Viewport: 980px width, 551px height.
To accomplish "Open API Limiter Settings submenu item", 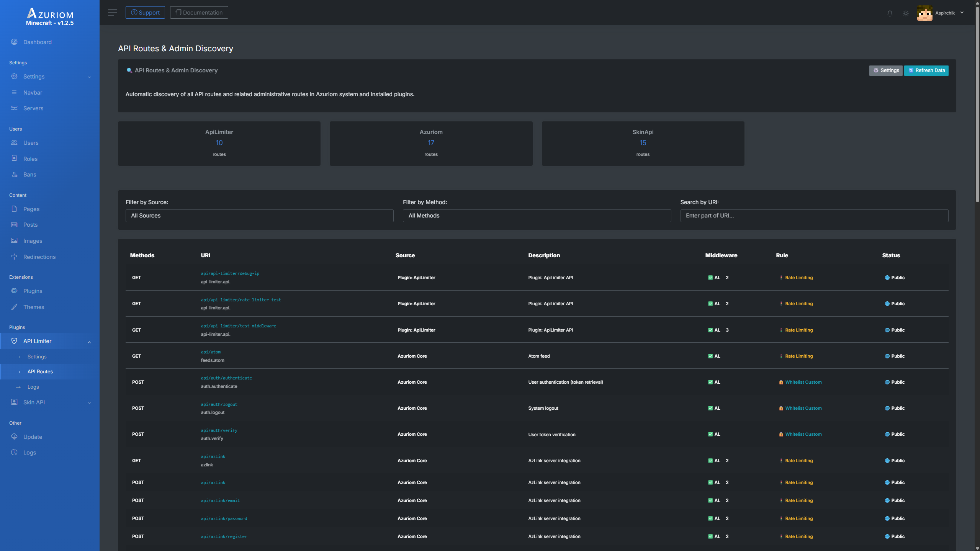I will click(x=37, y=356).
